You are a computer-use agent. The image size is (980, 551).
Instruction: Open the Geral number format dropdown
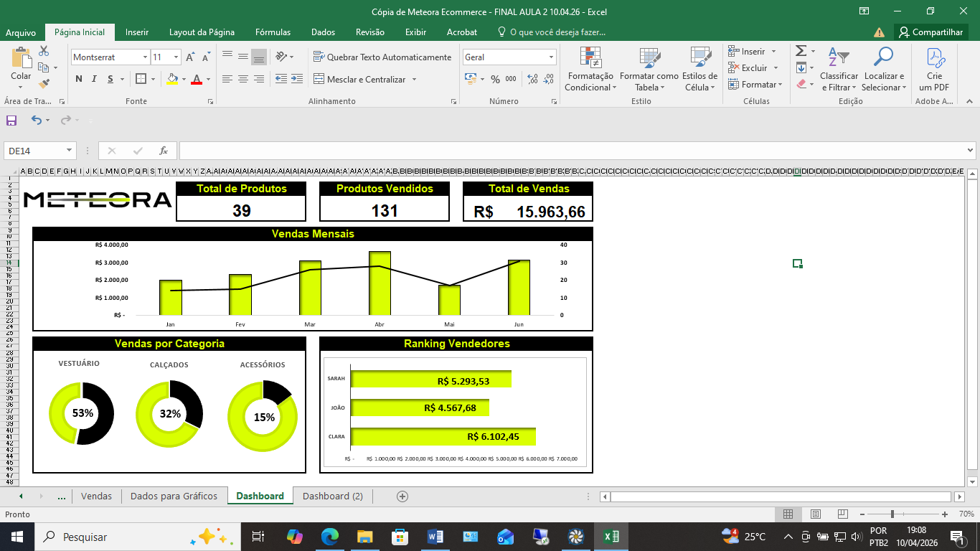[551, 57]
